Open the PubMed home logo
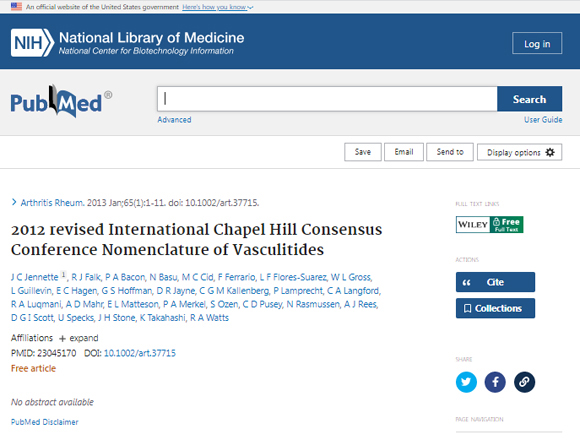The height and width of the screenshot is (440, 580). (x=61, y=101)
